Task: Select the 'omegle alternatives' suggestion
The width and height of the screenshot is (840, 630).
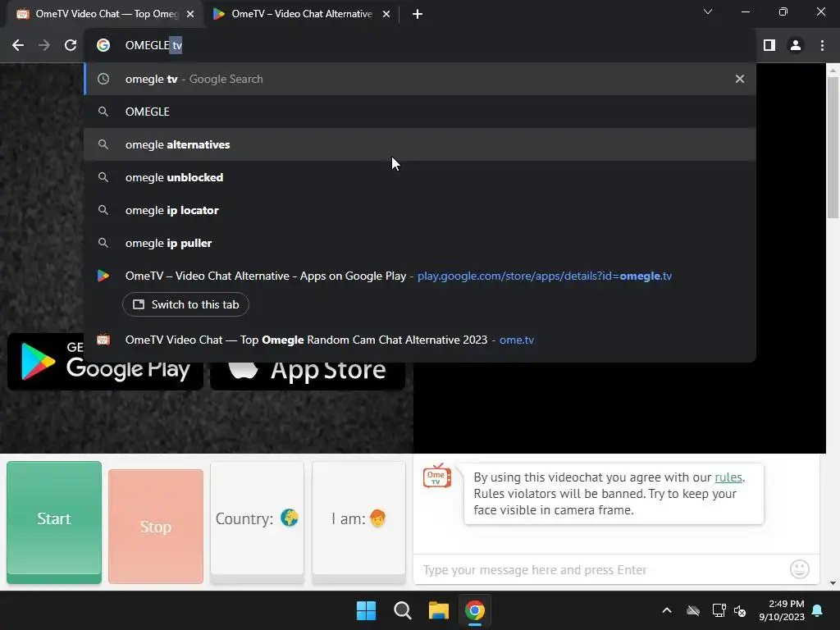Action: coord(420,144)
